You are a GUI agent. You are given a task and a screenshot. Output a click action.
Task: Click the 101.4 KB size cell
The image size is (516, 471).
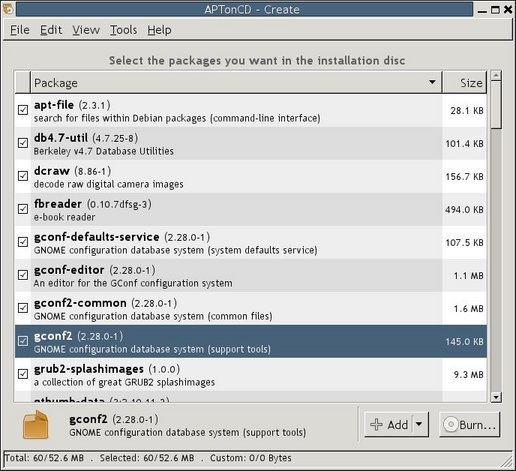pyautogui.click(x=464, y=144)
